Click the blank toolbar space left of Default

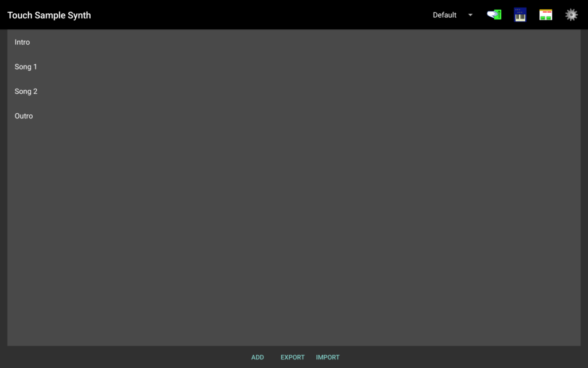(x=258, y=15)
